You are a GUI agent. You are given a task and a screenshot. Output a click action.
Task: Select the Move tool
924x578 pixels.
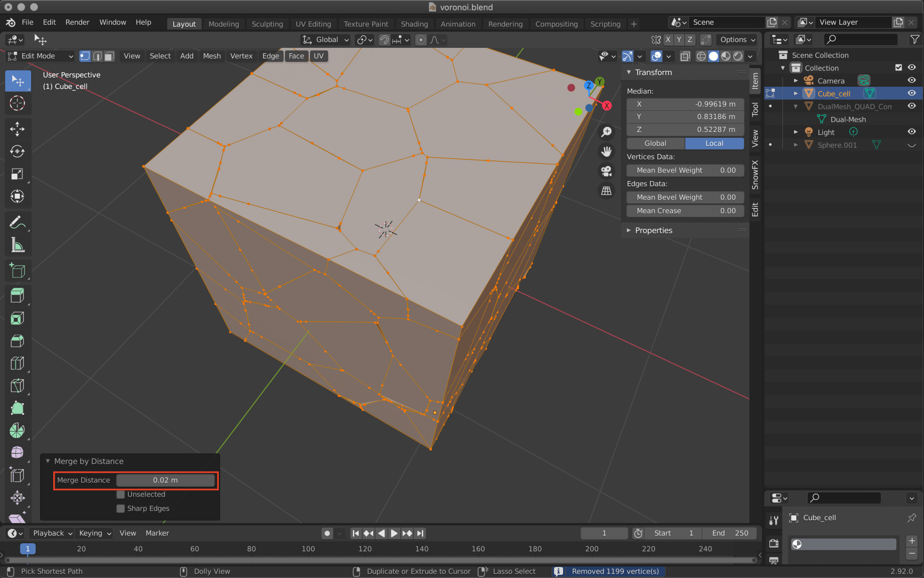coord(18,129)
